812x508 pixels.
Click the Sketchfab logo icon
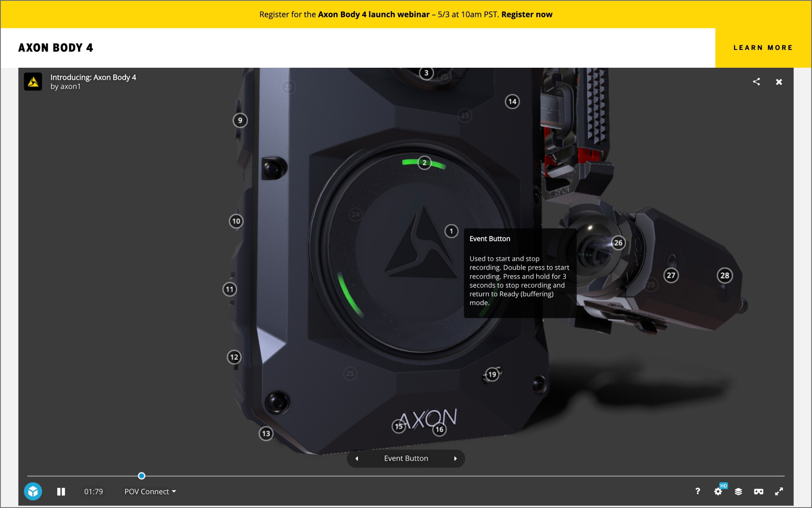coord(33,491)
